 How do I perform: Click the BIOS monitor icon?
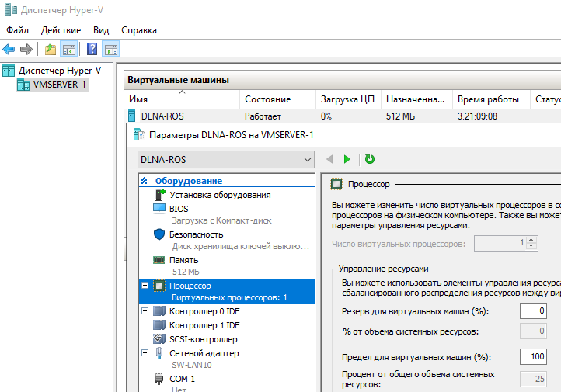(159, 208)
